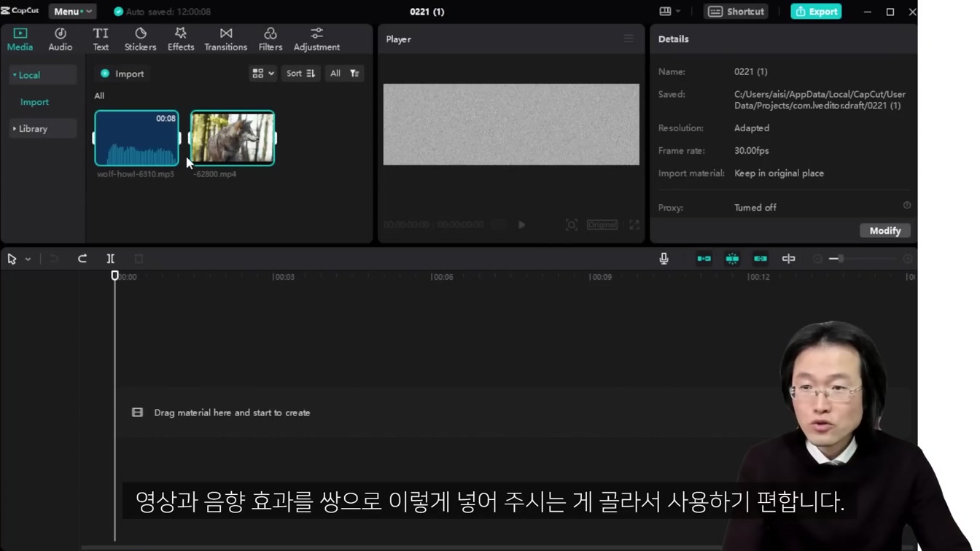980x551 pixels.
Task: Click the Undo icon
Action: pyautogui.click(x=54, y=259)
